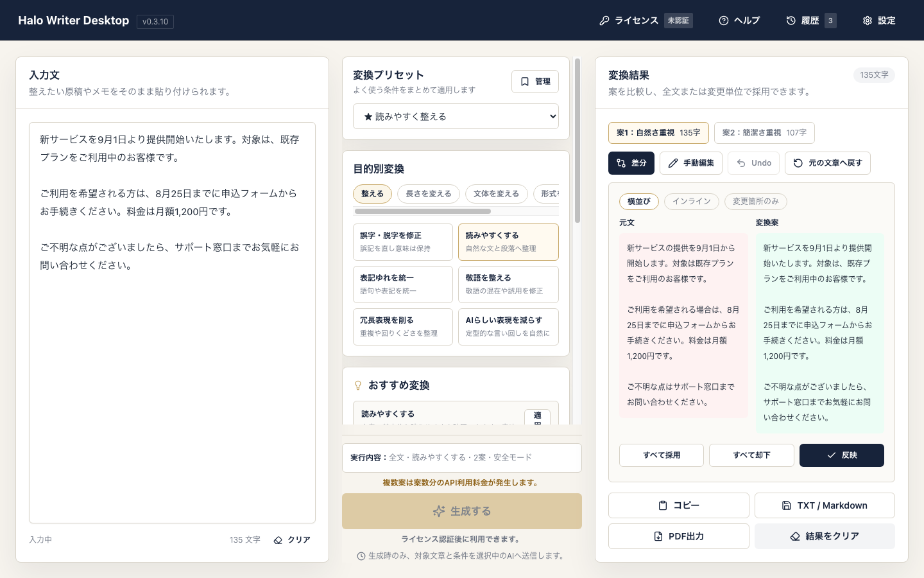
Task: Click the eraser icon for 結果をクリア
Action: click(x=795, y=536)
